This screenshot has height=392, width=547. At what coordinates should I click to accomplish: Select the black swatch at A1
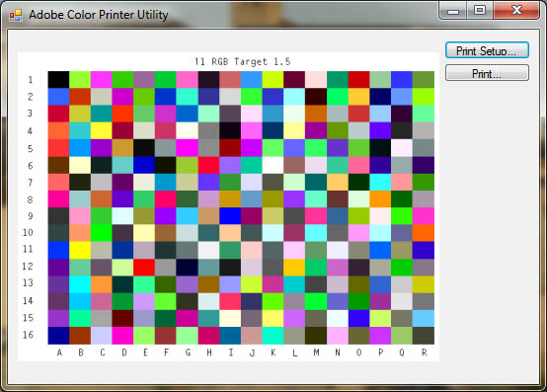(x=58, y=80)
